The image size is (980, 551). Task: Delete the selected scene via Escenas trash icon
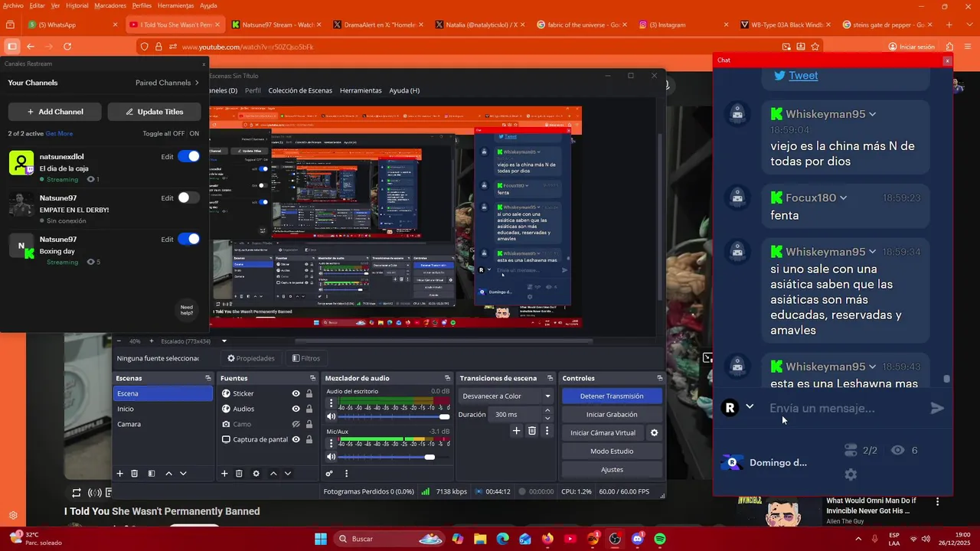pyautogui.click(x=135, y=474)
